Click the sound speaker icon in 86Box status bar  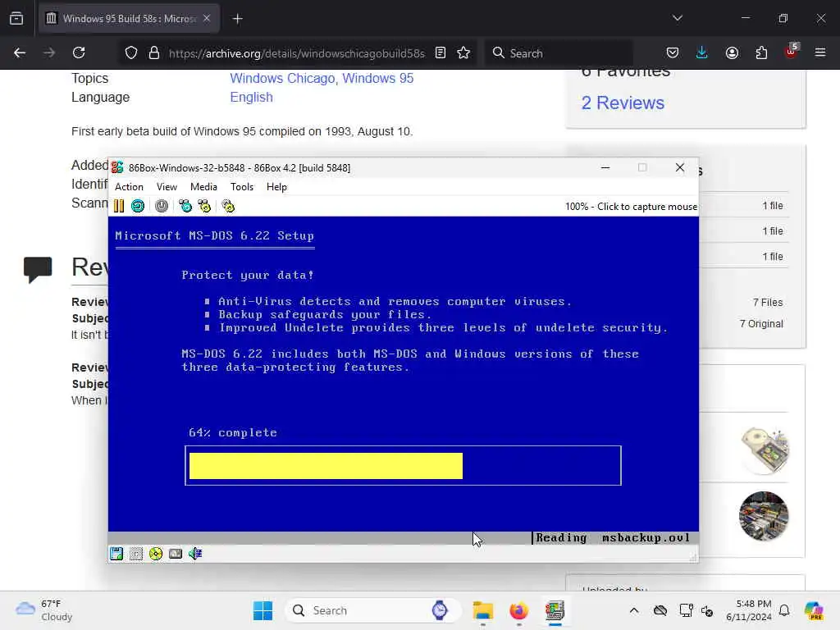point(195,554)
